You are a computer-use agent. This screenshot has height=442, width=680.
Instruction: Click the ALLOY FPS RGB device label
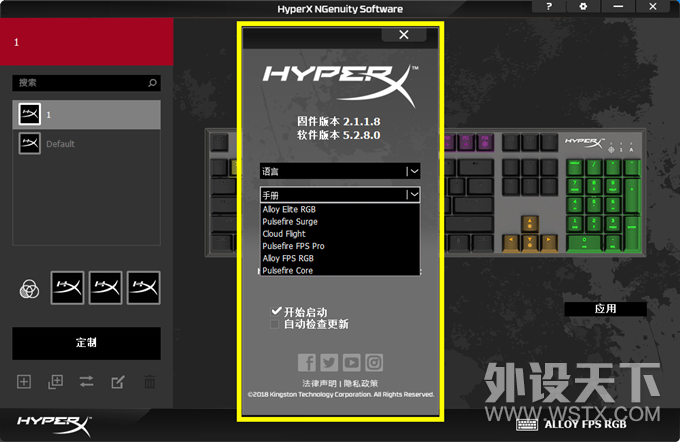point(585,424)
